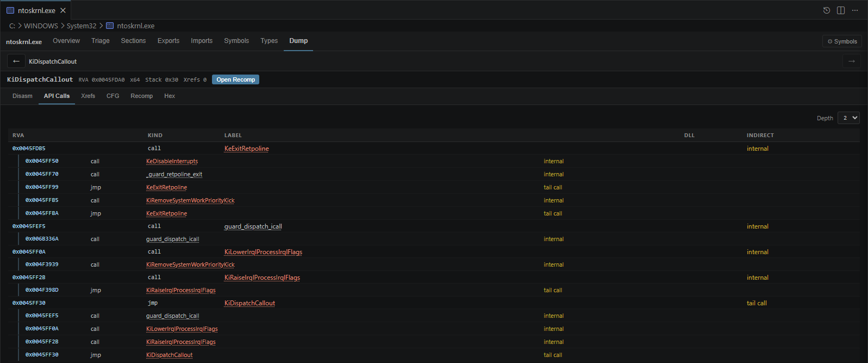The width and height of the screenshot is (868, 363).
Task: Click the ntoskrnl.exe file icon in breadcrumb
Action: 110,26
